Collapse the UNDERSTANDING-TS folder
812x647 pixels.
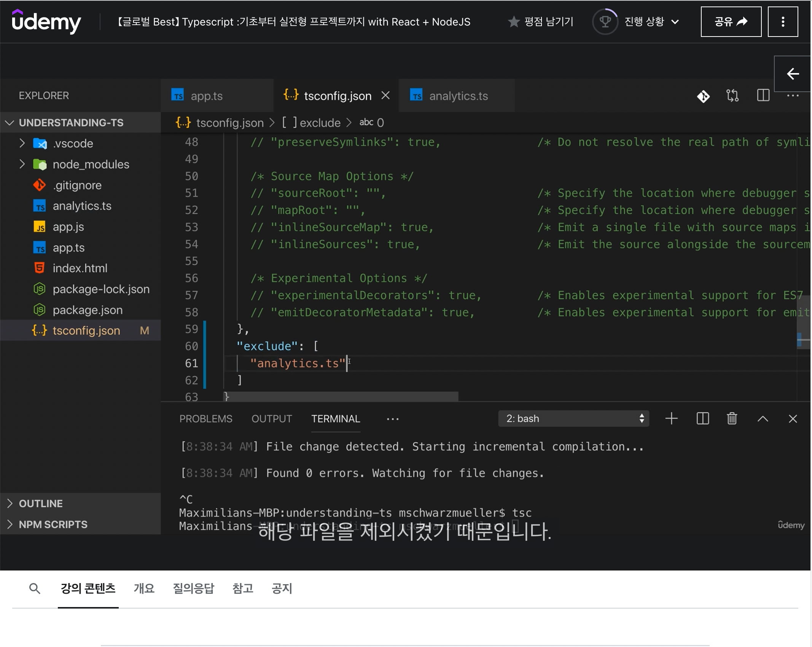pos(71,123)
